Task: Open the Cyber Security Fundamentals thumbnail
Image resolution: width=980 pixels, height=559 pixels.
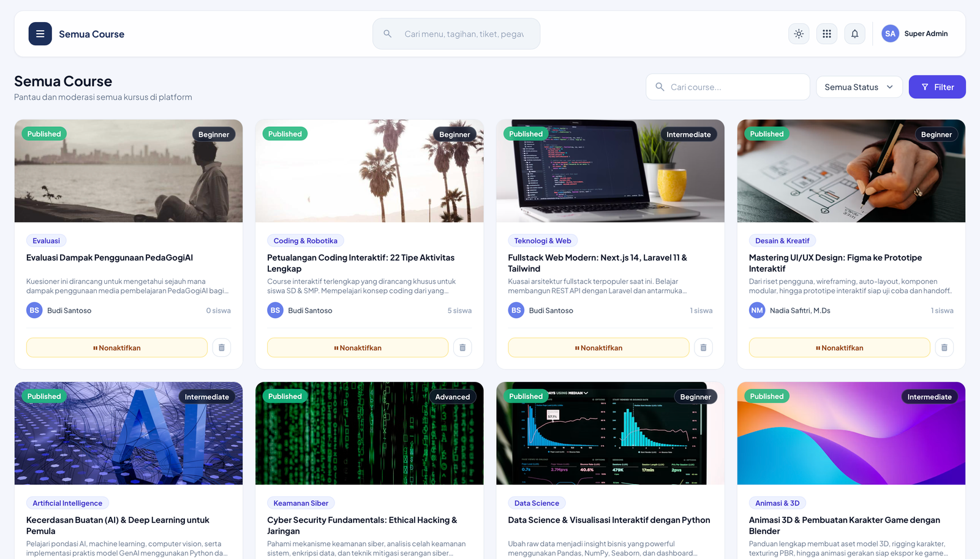Action: pyautogui.click(x=369, y=433)
